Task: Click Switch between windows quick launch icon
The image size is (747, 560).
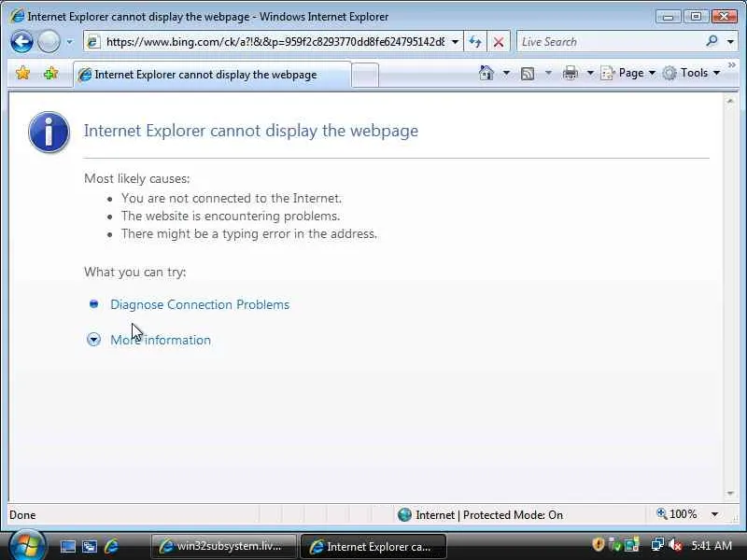Action: coord(90,546)
